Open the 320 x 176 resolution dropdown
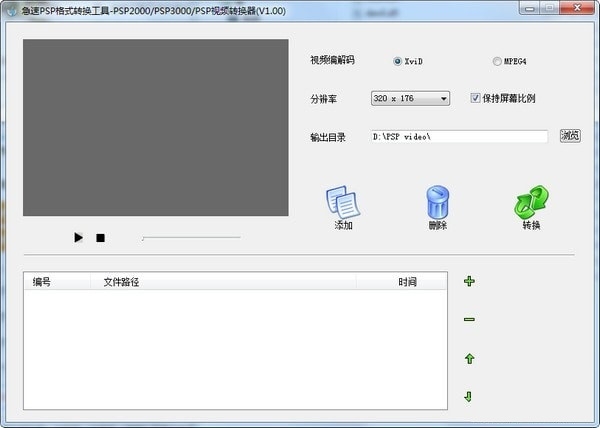The height and width of the screenshot is (428, 600). [x=410, y=98]
